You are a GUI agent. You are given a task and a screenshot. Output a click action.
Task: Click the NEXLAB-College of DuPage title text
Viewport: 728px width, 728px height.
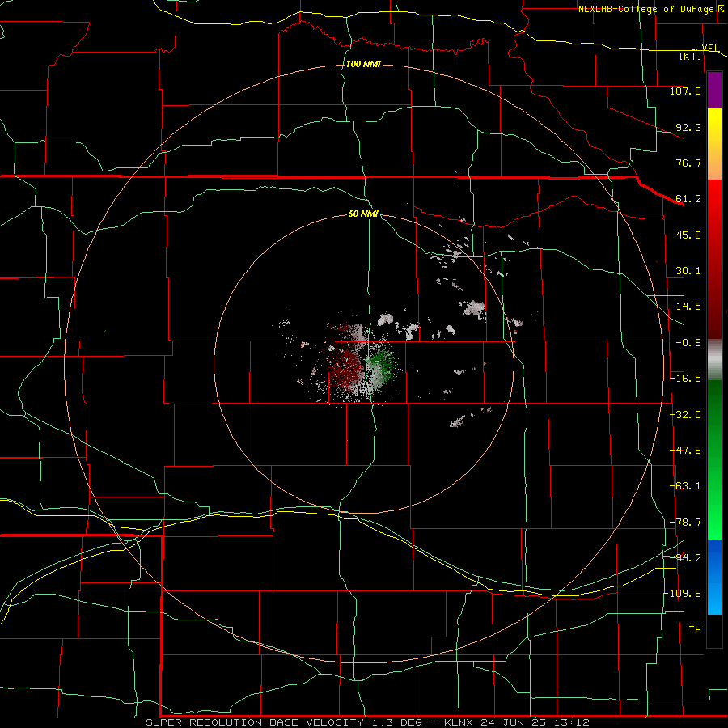[647, 9]
